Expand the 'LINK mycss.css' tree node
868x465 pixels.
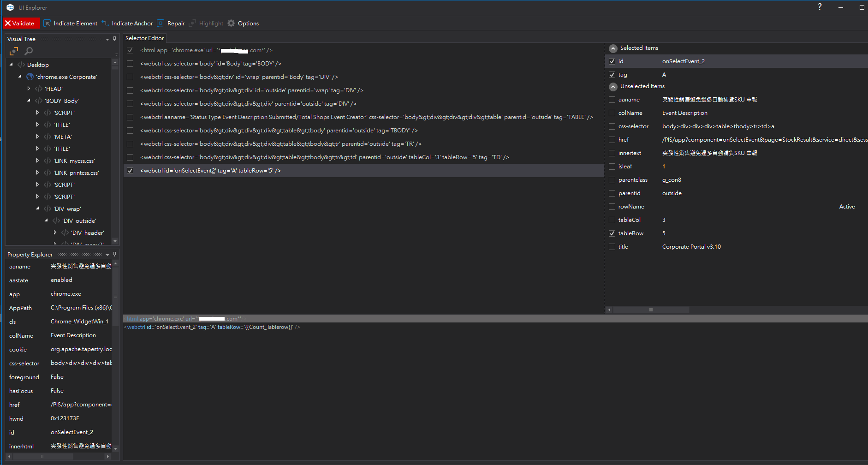37,161
